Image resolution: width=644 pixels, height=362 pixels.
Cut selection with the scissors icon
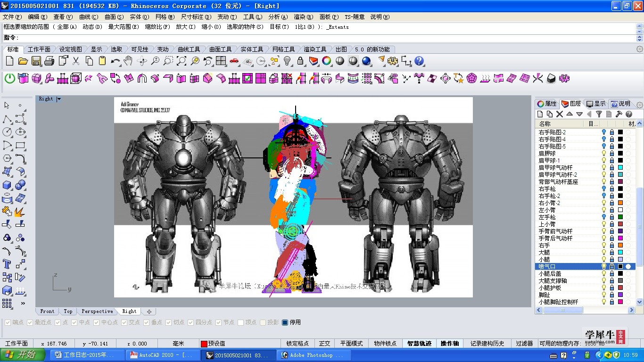(76, 61)
